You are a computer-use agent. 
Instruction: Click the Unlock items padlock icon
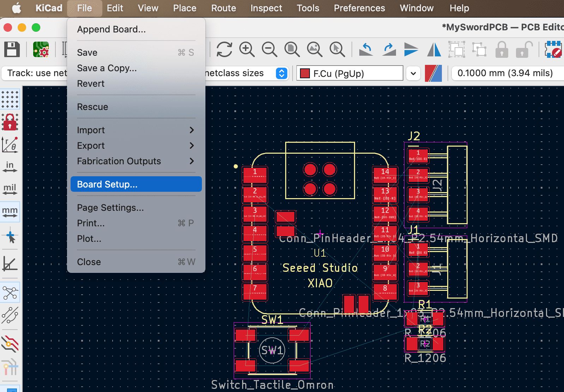tap(524, 49)
